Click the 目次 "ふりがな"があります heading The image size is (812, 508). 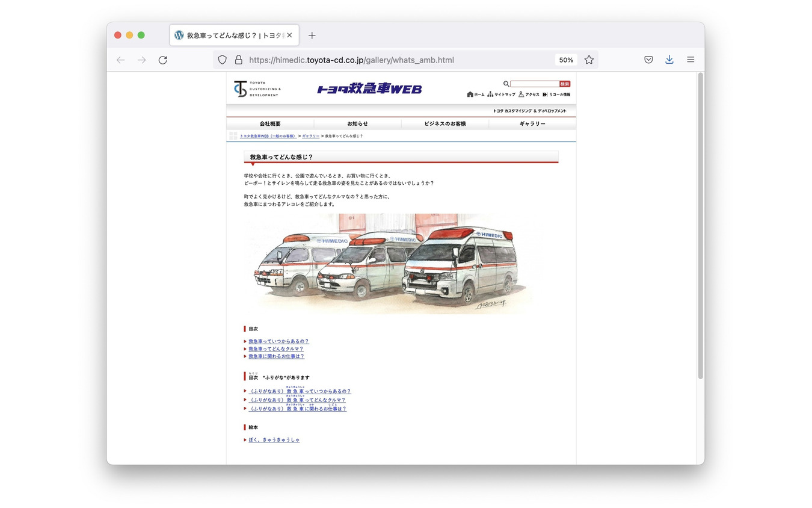[x=279, y=377]
